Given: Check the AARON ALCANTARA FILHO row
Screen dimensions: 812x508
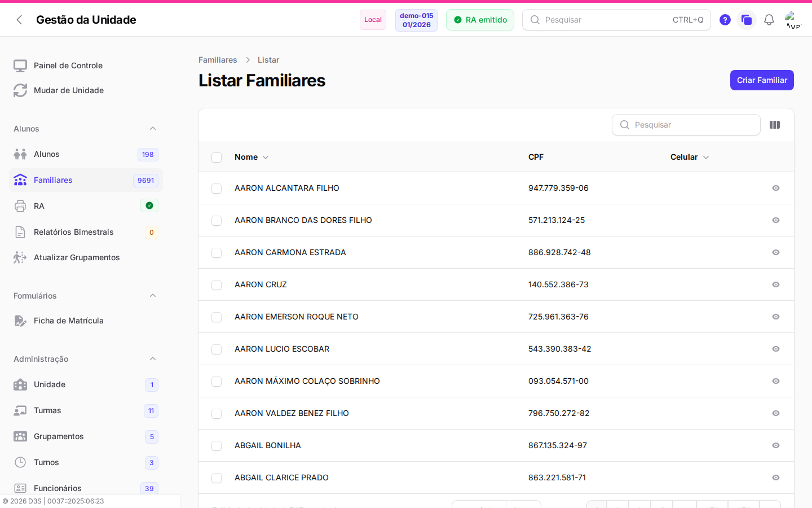Looking at the screenshot, I should pos(217,189).
